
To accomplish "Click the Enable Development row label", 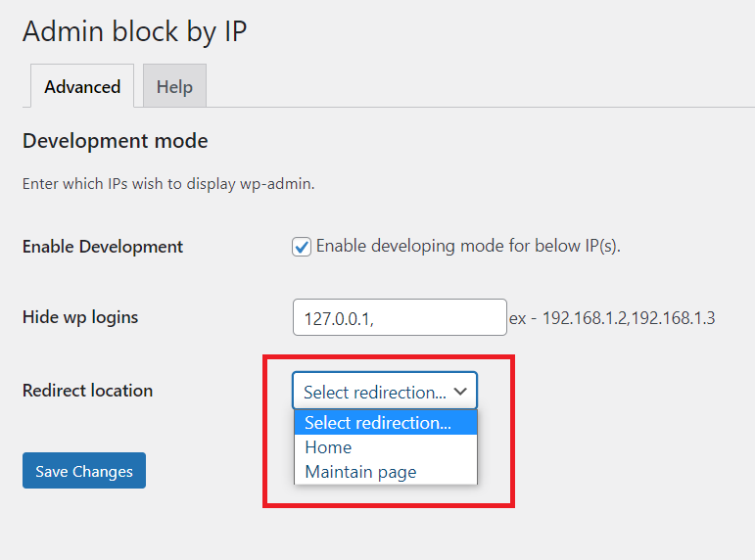I will (103, 247).
